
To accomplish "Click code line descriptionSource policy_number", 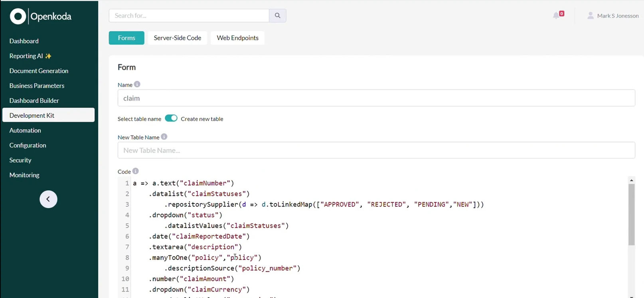I will tap(232, 268).
